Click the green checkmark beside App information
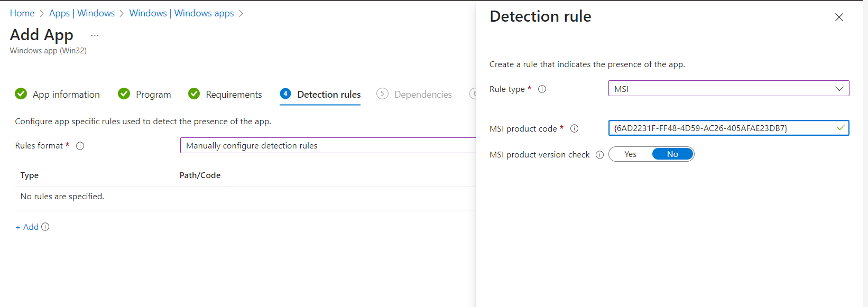This screenshot has width=868, height=307. pos(21,94)
